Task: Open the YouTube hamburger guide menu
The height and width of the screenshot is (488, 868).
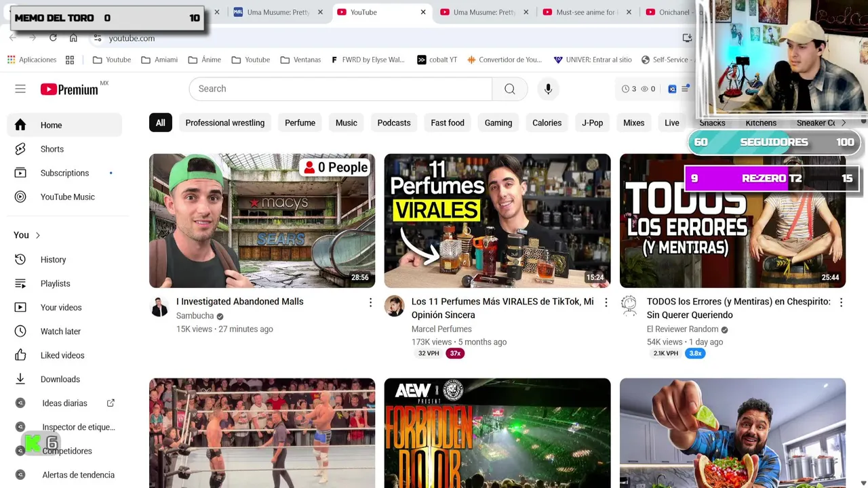Action: tap(20, 89)
